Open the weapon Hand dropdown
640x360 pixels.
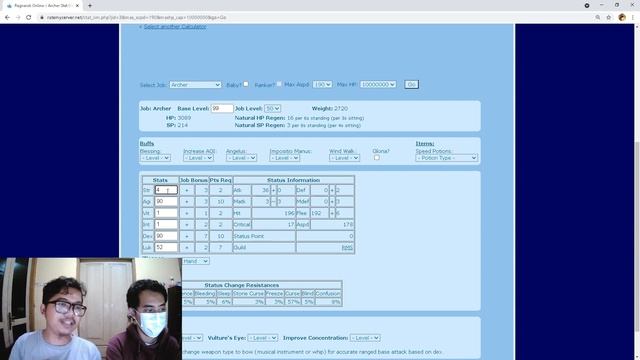click(x=196, y=261)
